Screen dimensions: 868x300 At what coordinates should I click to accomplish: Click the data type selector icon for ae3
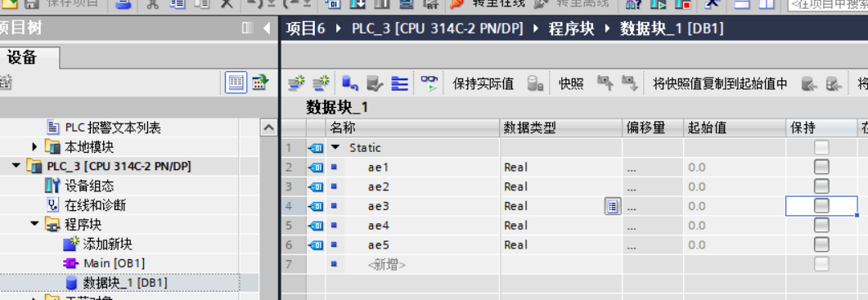612,207
